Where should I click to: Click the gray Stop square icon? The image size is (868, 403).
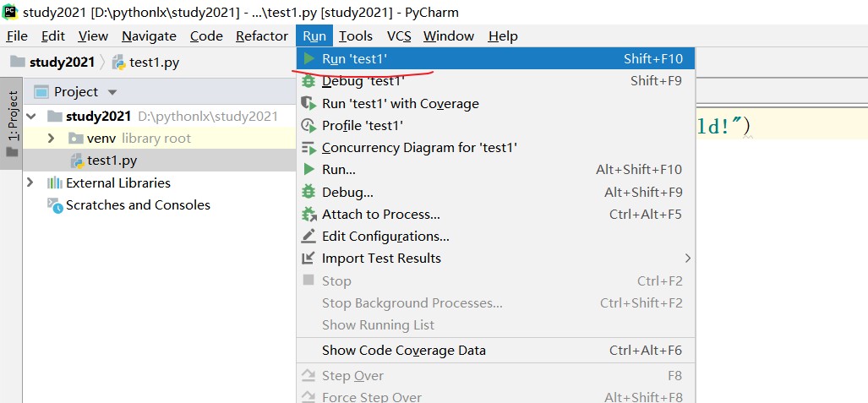(x=308, y=280)
